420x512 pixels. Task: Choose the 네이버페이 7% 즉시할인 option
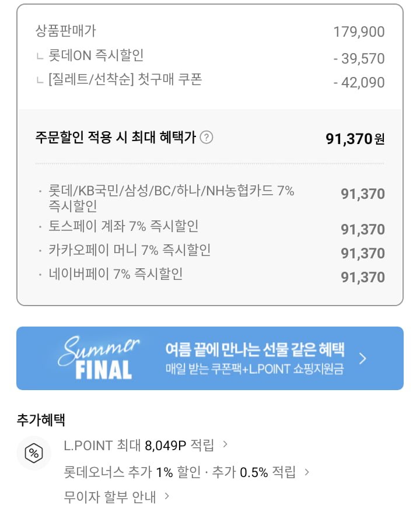pyautogui.click(x=116, y=273)
